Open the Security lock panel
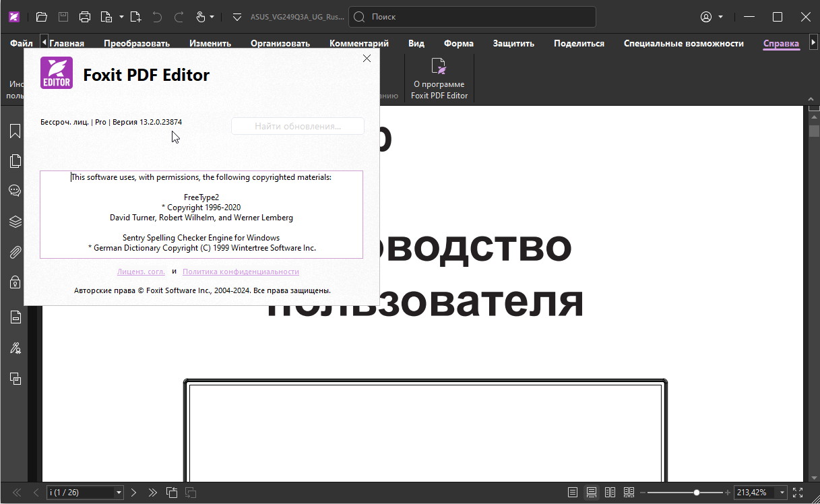 tap(15, 282)
